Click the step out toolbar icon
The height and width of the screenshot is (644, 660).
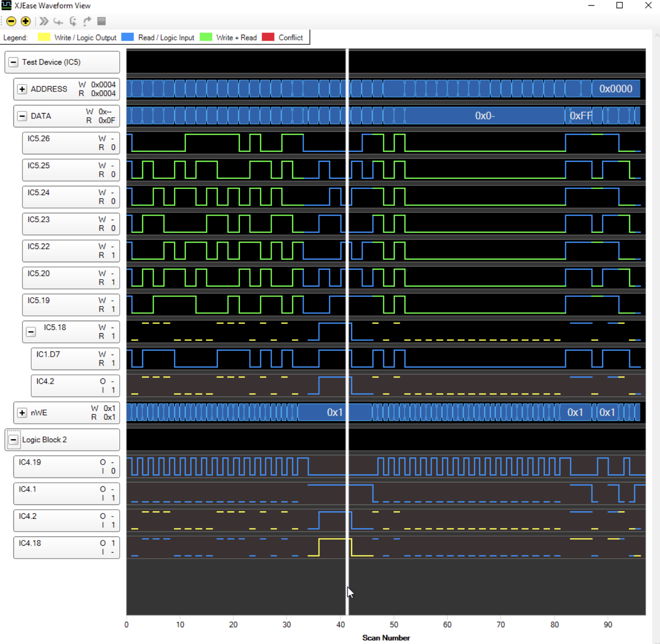point(87,21)
